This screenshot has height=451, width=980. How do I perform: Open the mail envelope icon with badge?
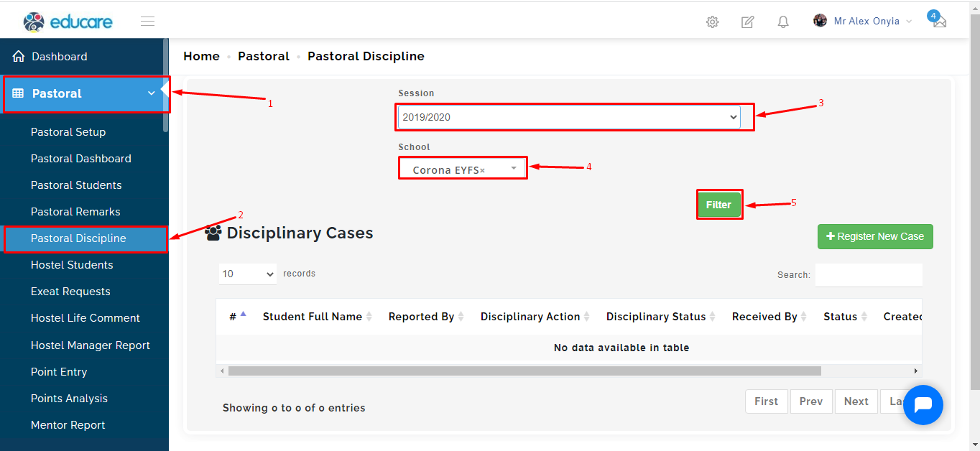(x=939, y=21)
